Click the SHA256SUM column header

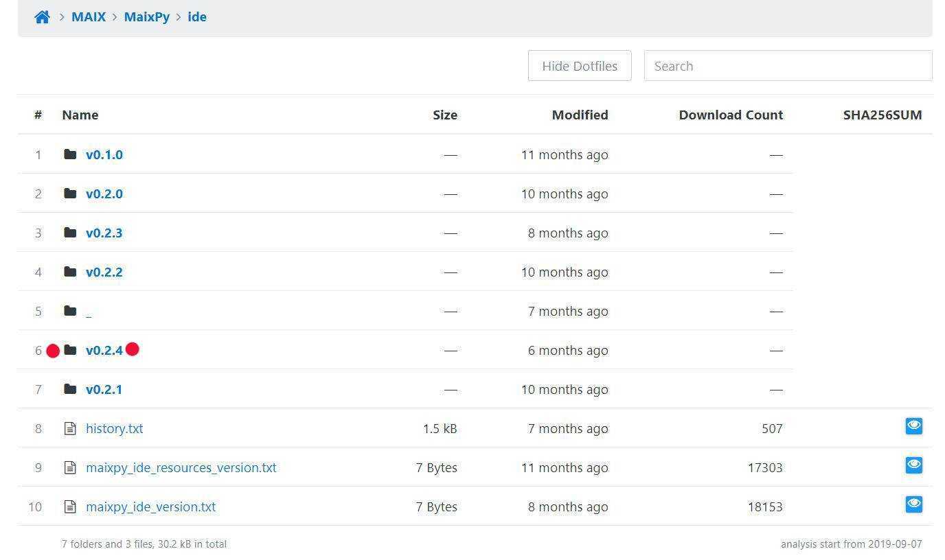tap(883, 115)
